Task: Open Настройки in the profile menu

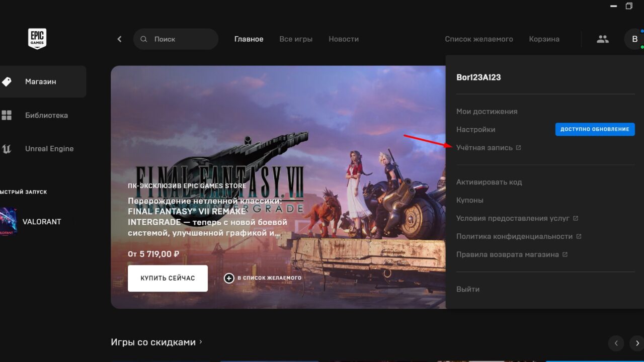Action: click(475, 130)
